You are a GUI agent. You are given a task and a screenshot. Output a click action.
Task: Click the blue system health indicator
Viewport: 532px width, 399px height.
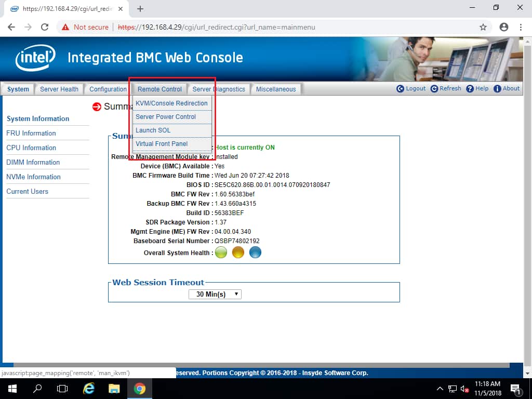(255, 252)
